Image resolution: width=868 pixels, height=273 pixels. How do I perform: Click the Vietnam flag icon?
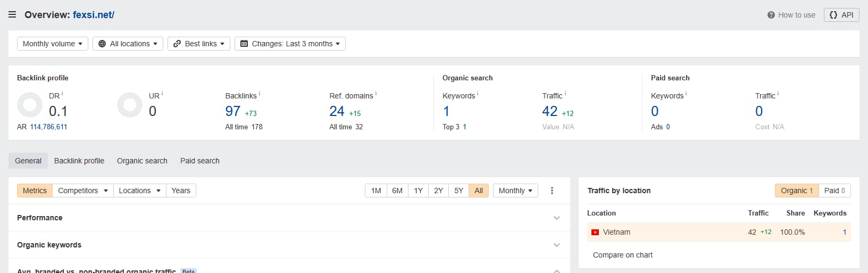coord(595,233)
